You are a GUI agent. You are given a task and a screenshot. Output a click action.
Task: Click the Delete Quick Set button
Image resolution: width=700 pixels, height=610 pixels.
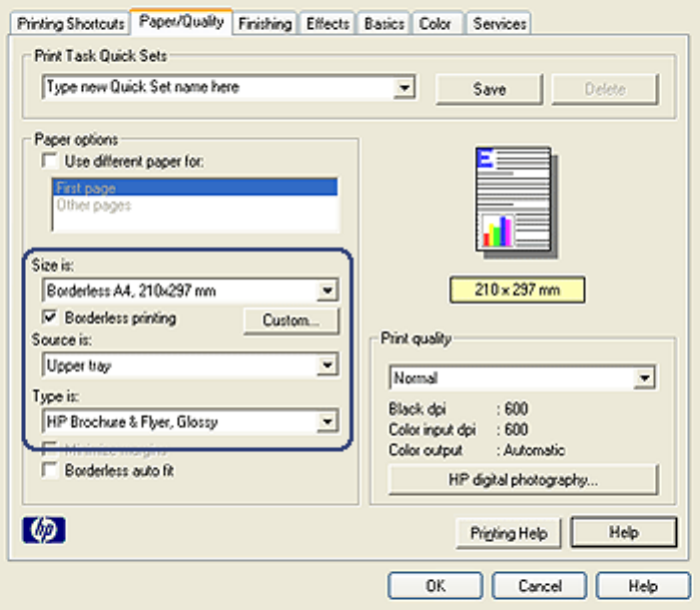605,89
